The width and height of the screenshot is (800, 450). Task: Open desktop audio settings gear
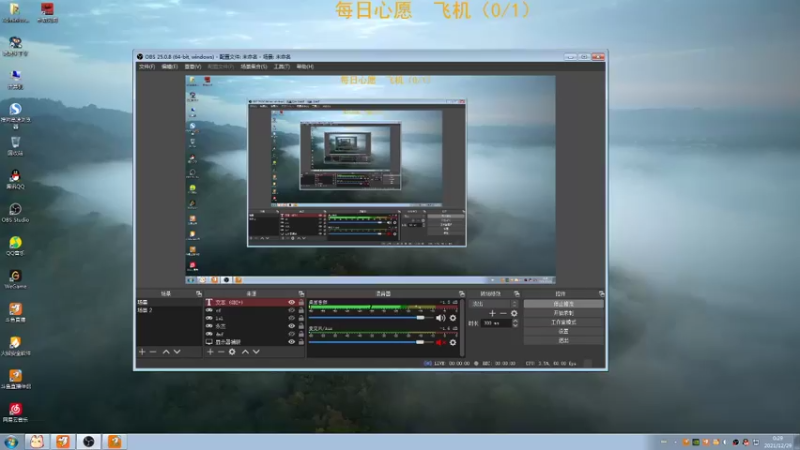[453, 318]
